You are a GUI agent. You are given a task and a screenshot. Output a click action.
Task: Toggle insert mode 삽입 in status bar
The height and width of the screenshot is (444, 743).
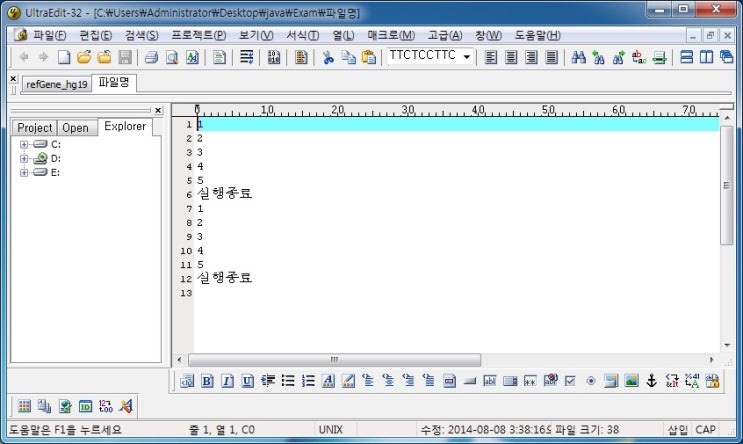[x=678, y=430]
